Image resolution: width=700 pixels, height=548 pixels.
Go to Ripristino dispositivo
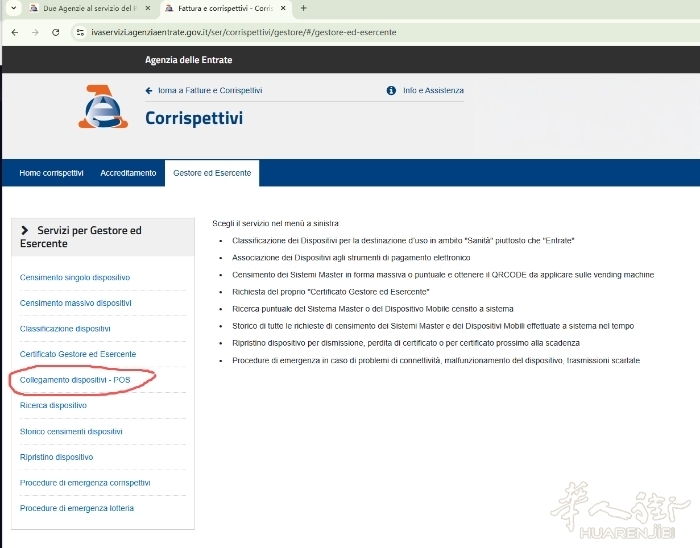[56, 457]
